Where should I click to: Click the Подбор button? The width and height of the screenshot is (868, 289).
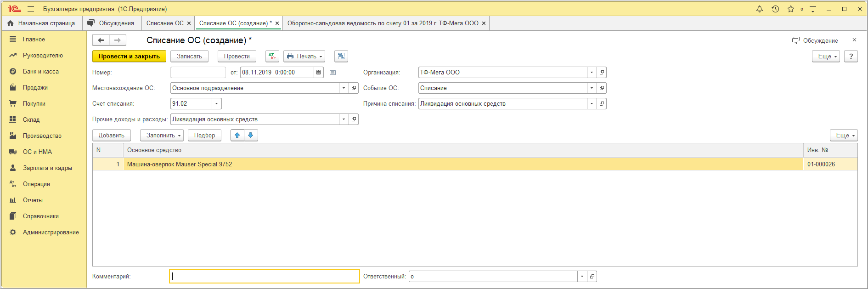click(204, 135)
